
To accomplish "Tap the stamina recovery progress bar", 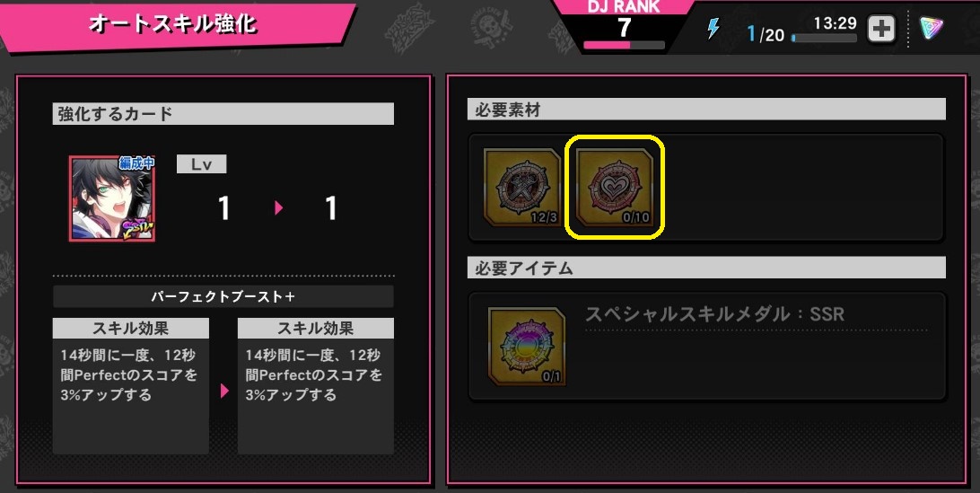I will click(825, 38).
